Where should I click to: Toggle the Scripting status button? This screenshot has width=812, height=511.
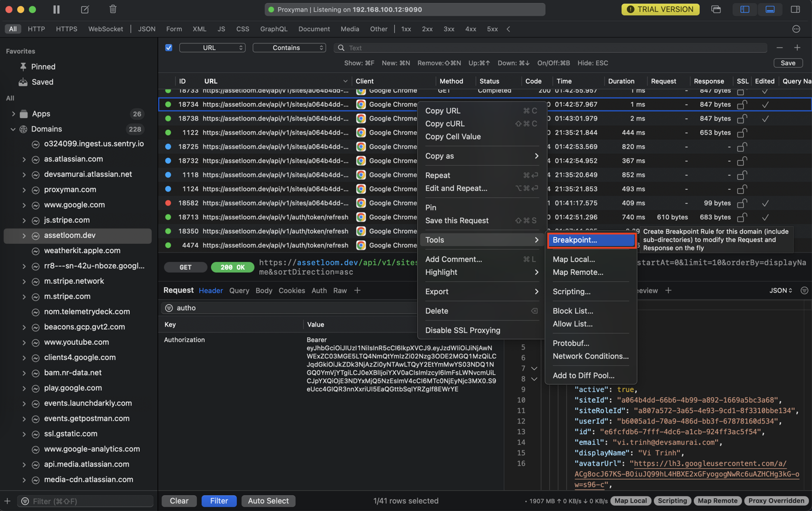coord(672,501)
